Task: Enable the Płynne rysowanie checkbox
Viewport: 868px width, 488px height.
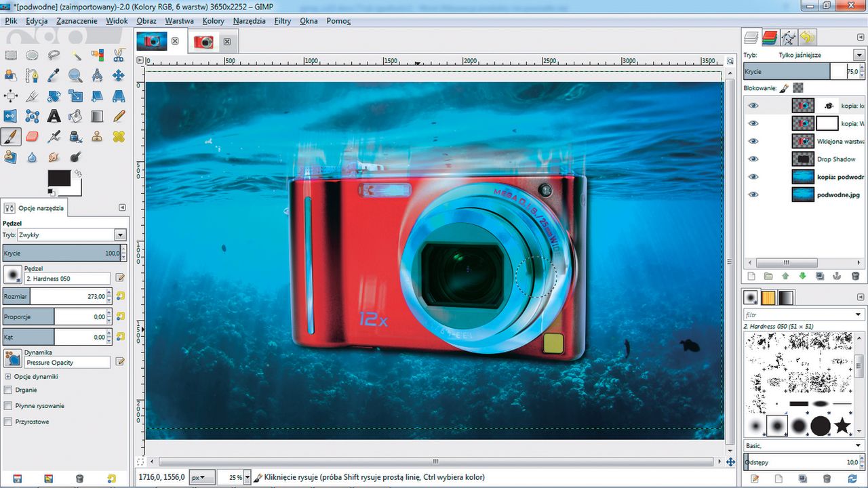Action: point(8,405)
